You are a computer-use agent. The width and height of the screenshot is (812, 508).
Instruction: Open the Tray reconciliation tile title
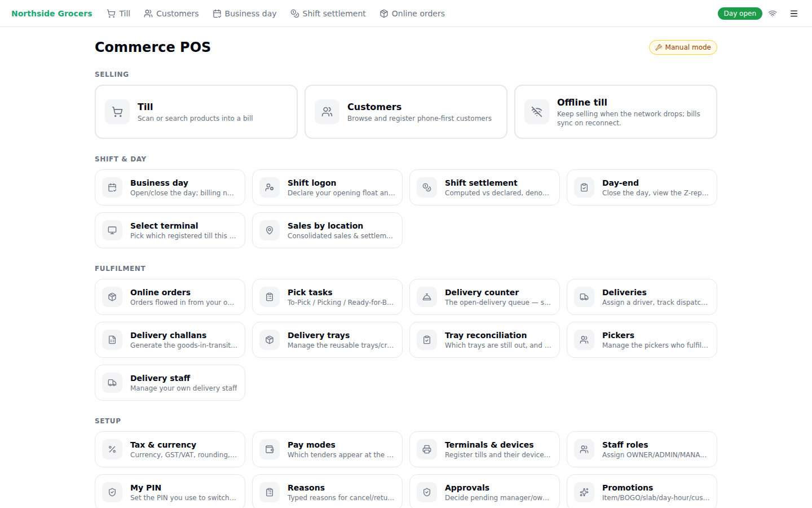(x=486, y=335)
